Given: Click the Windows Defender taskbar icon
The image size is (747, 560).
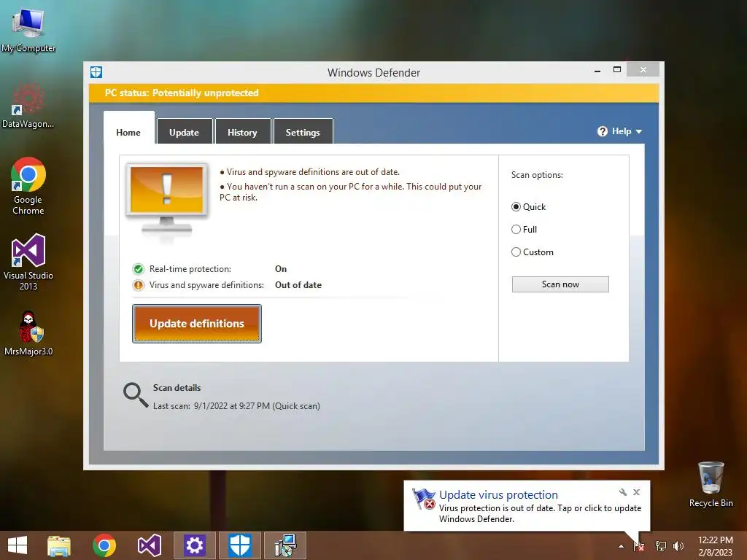Looking at the screenshot, I should tap(239, 545).
